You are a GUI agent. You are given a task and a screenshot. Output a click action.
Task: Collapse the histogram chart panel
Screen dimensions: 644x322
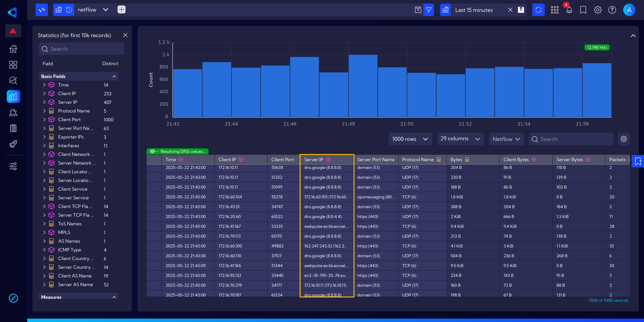(x=633, y=36)
